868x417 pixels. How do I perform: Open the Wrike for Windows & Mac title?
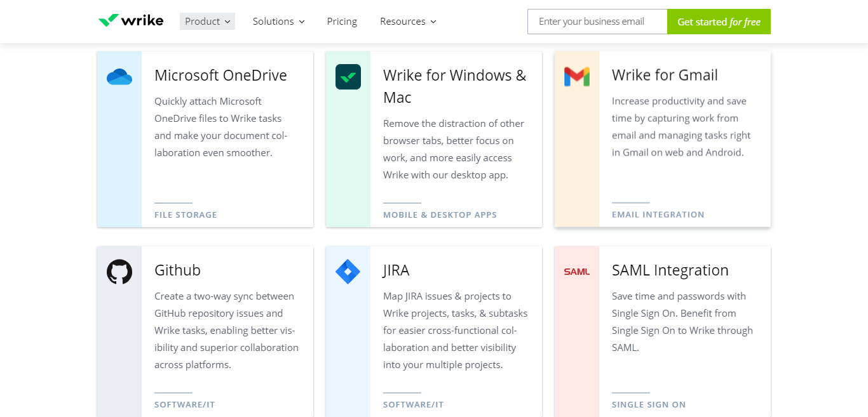tap(455, 86)
